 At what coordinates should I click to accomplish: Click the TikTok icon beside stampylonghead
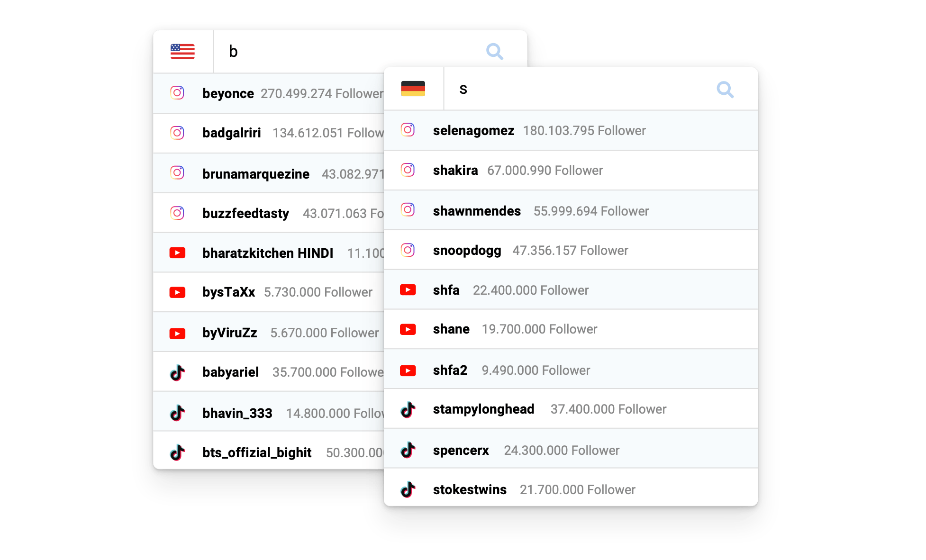pos(408,410)
